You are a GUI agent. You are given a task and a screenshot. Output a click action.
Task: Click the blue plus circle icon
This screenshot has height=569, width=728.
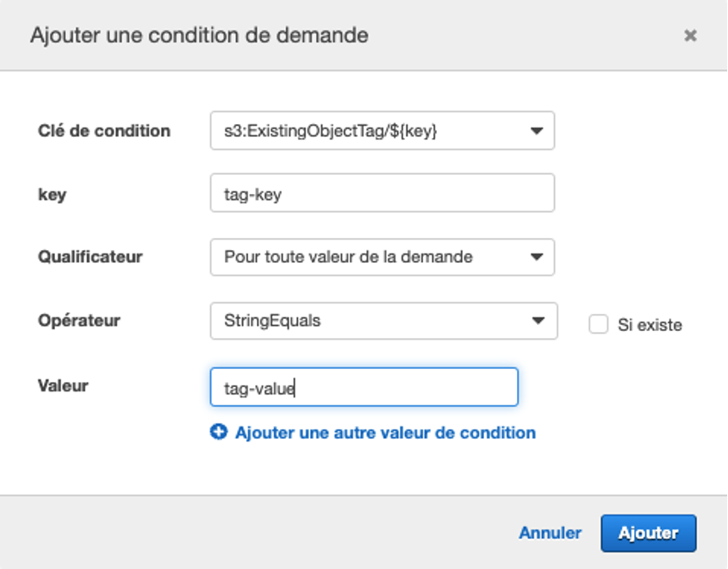coord(219,432)
